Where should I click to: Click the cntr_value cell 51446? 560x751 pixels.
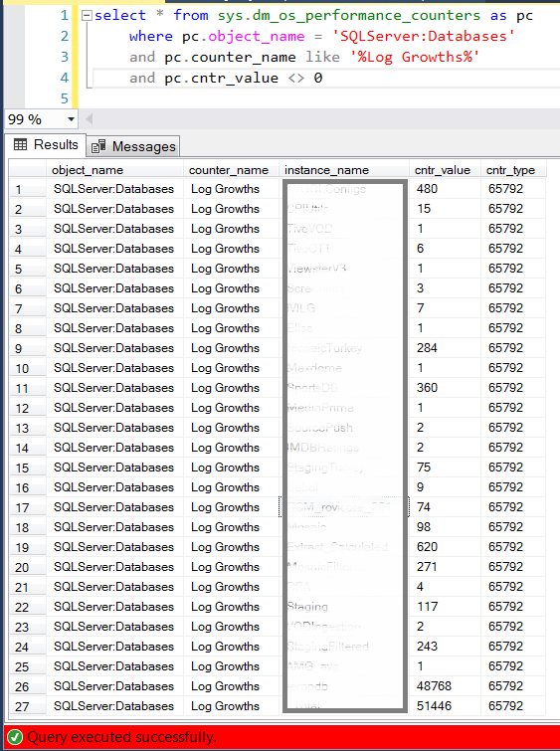point(445,705)
